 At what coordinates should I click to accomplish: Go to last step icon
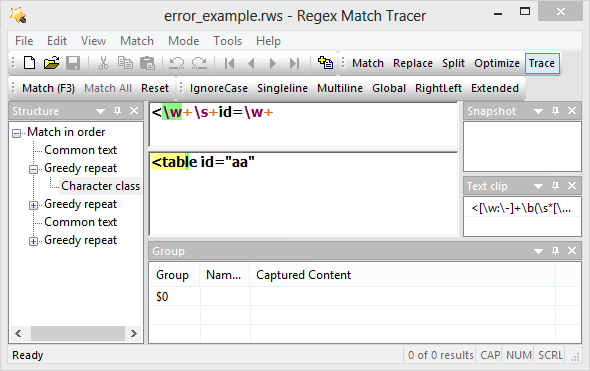[x=294, y=63]
